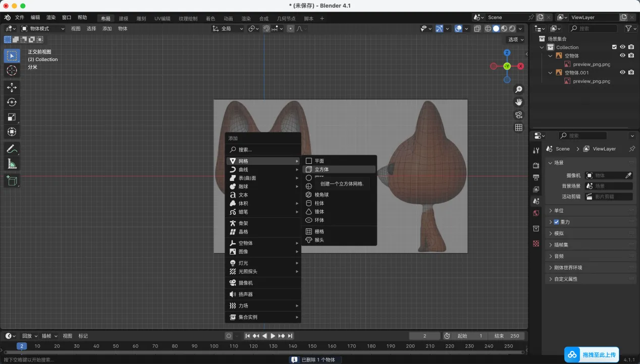Select the Measure ruler tool

[x=12, y=164]
